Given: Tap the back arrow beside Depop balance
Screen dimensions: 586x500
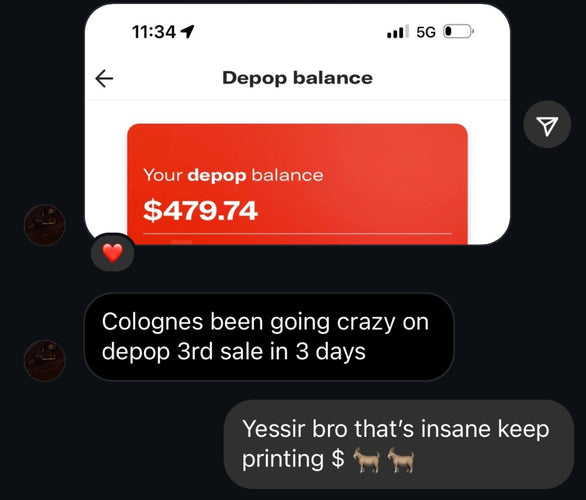Looking at the screenshot, I should (x=104, y=78).
